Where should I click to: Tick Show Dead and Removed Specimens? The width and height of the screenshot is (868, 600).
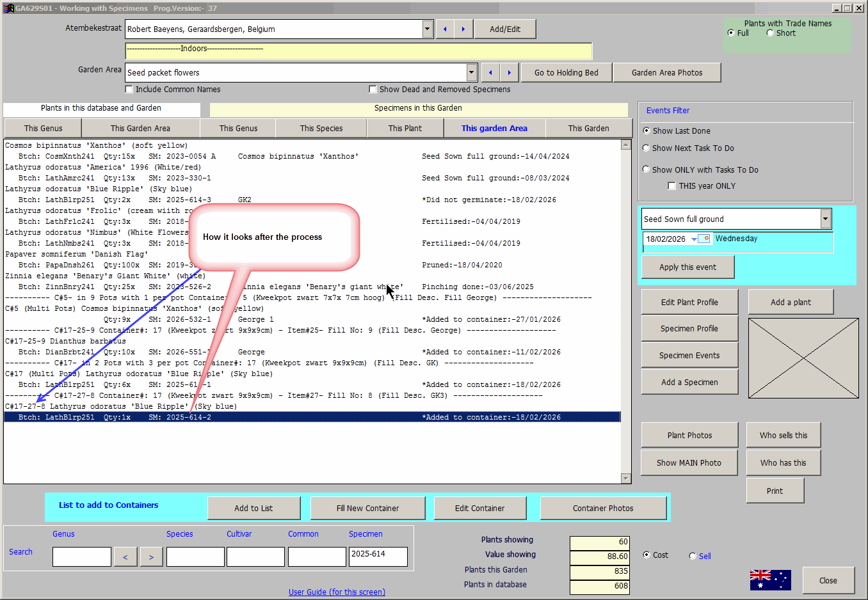[x=373, y=90]
